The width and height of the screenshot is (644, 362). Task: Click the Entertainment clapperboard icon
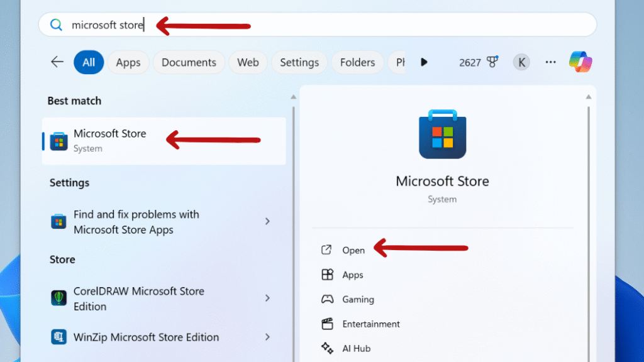327,324
